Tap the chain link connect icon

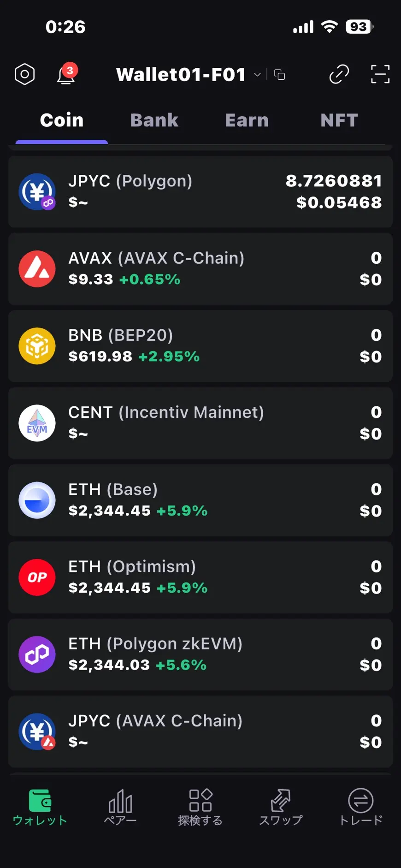coord(339,74)
